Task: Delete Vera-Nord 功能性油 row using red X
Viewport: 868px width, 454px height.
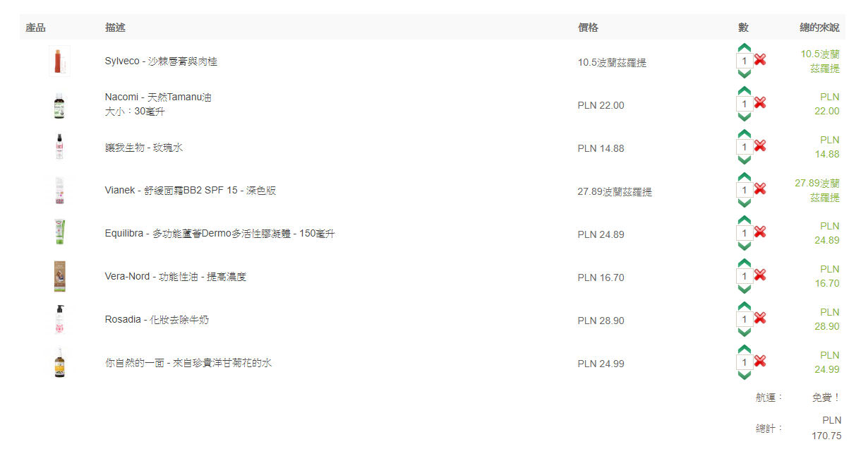Action: tap(760, 275)
